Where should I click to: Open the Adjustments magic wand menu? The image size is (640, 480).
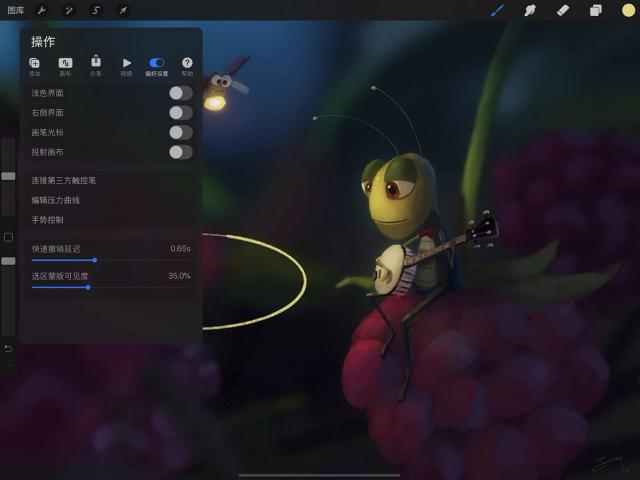69,10
